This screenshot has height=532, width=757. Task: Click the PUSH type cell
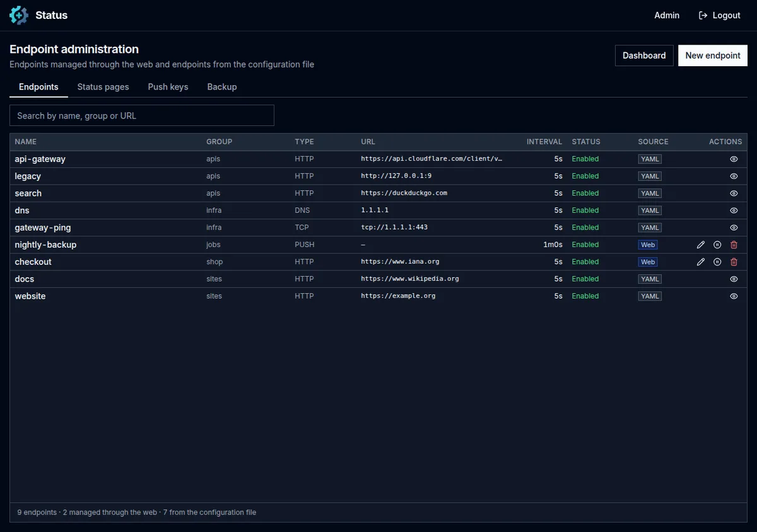305,245
